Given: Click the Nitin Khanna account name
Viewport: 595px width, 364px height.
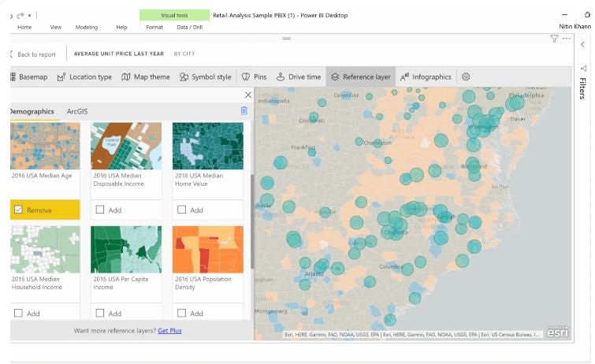Looking at the screenshot, I should (575, 27).
